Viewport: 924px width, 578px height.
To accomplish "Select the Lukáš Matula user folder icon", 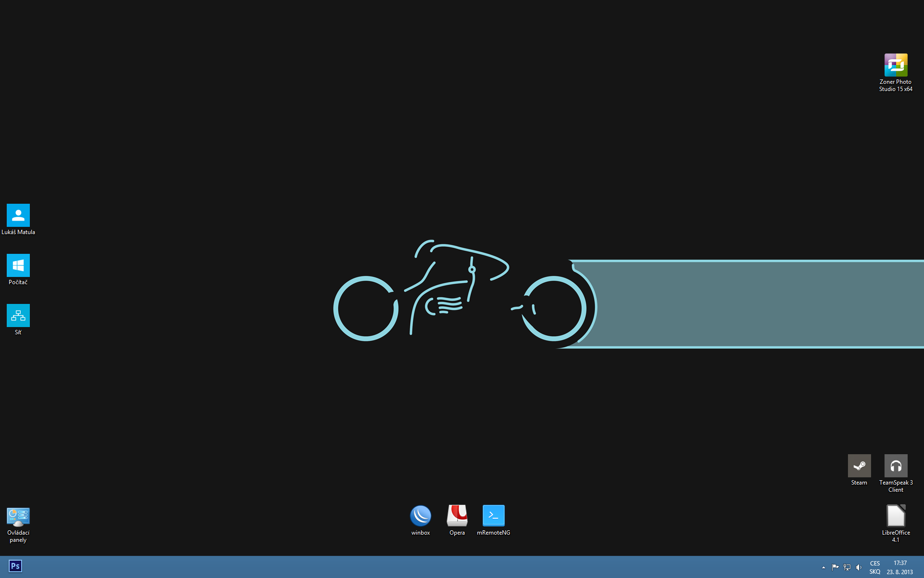I will click(18, 215).
